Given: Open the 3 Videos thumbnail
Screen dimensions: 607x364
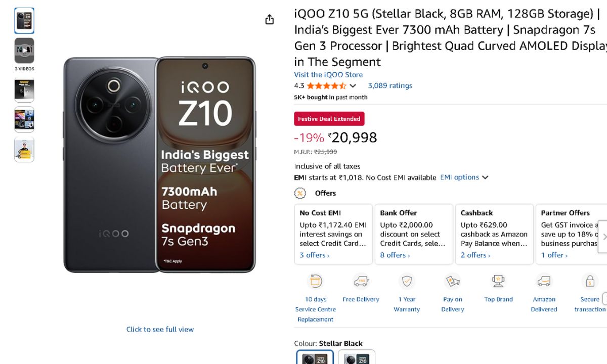Looking at the screenshot, I should (24, 51).
